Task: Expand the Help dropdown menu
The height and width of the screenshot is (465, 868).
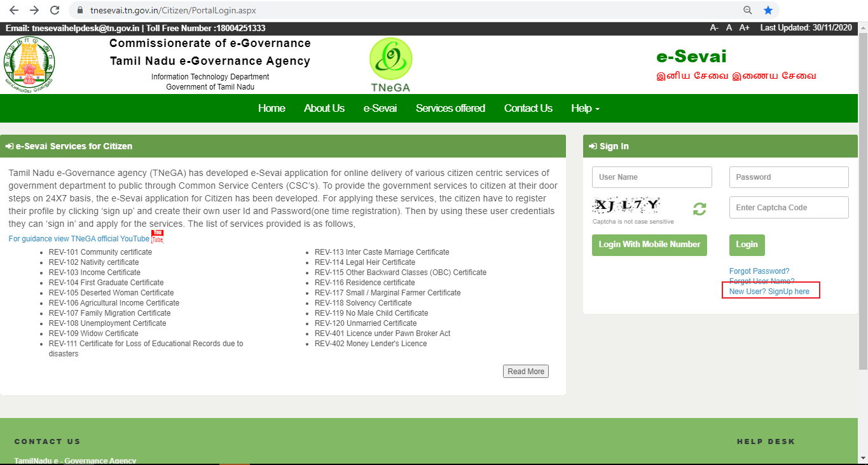Action: click(585, 108)
